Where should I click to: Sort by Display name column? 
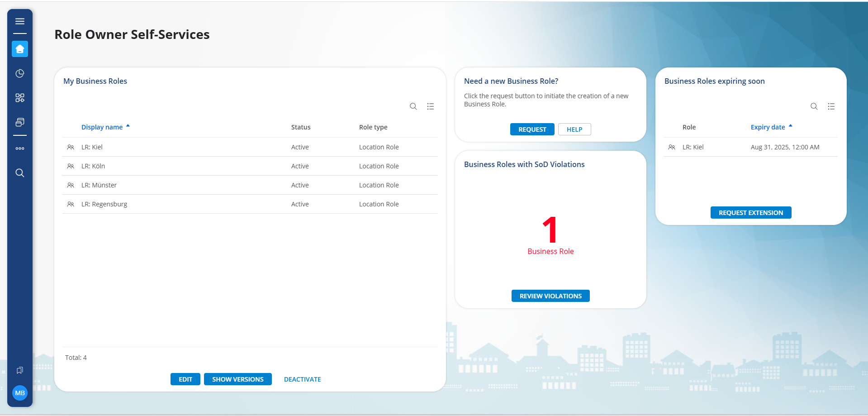click(x=102, y=127)
